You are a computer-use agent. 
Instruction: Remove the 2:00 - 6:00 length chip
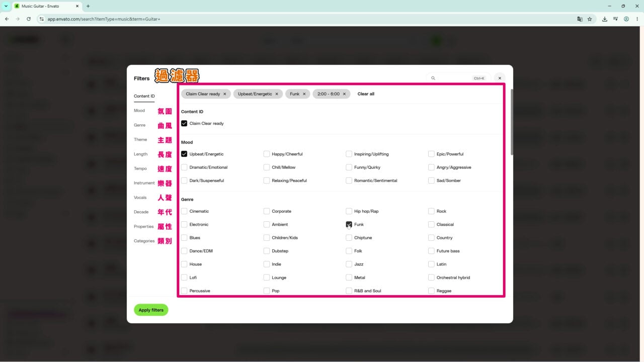tap(344, 94)
